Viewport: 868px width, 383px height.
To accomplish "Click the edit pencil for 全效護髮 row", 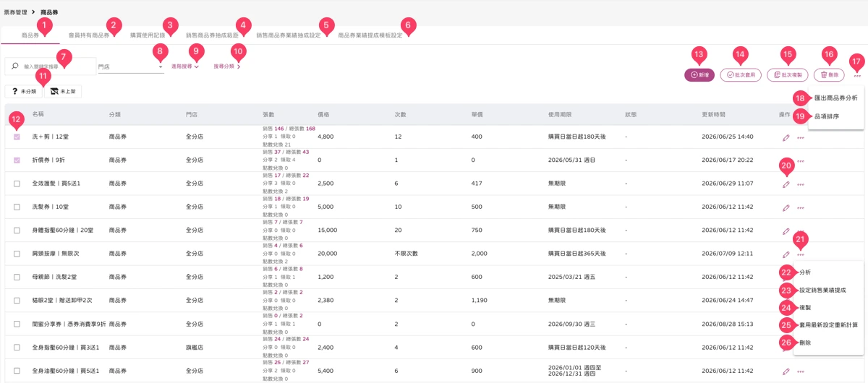I will click(786, 184).
